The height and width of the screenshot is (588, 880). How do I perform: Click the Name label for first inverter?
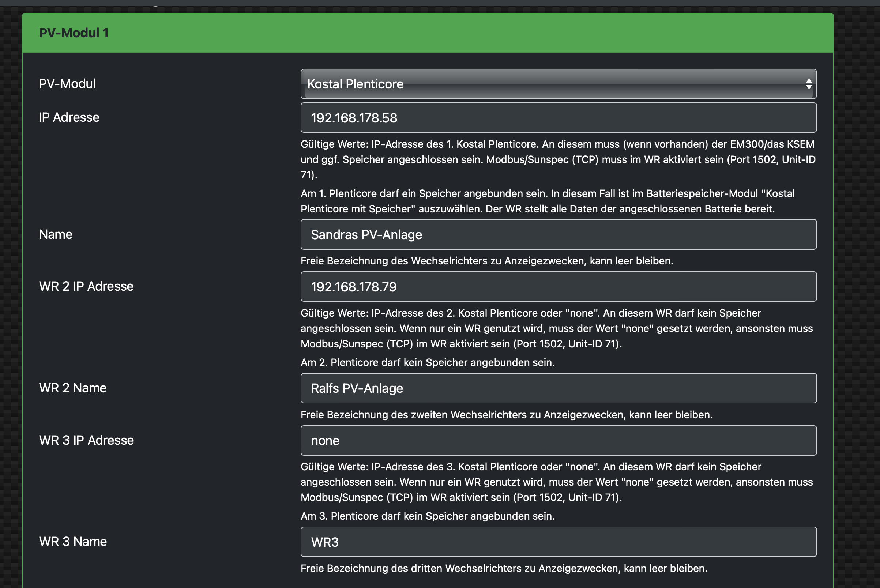(x=56, y=234)
